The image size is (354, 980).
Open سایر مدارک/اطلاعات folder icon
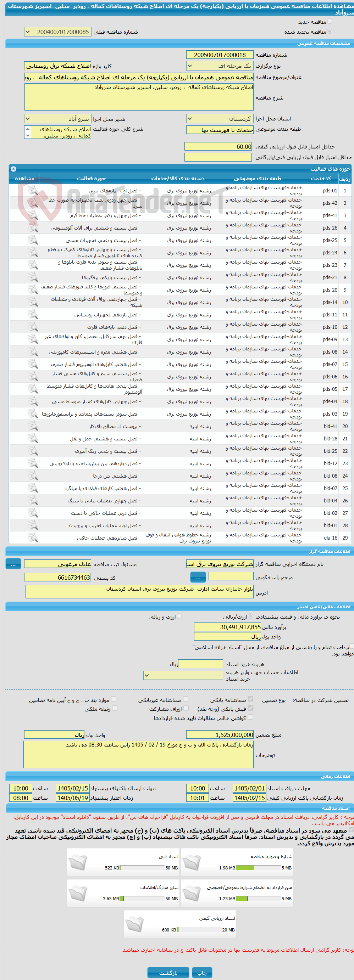pyautogui.click(x=78, y=893)
